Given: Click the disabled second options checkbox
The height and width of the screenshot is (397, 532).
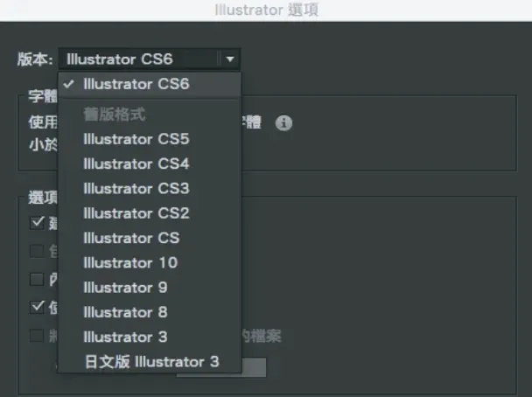Looking at the screenshot, I should (37, 251).
